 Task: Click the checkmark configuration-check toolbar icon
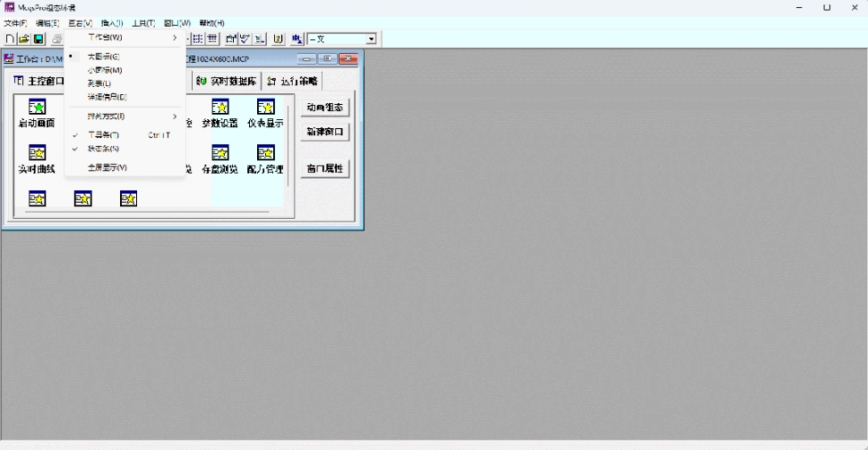click(x=245, y=39)
